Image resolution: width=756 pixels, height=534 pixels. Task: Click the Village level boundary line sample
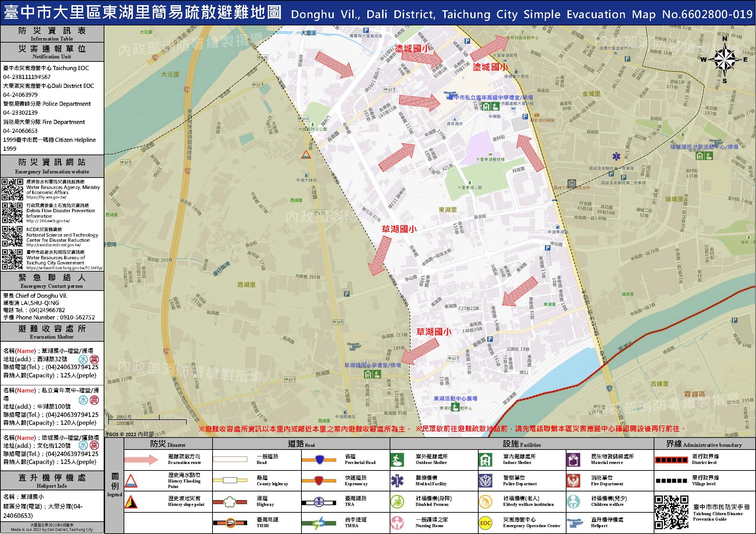pos(672,481)
